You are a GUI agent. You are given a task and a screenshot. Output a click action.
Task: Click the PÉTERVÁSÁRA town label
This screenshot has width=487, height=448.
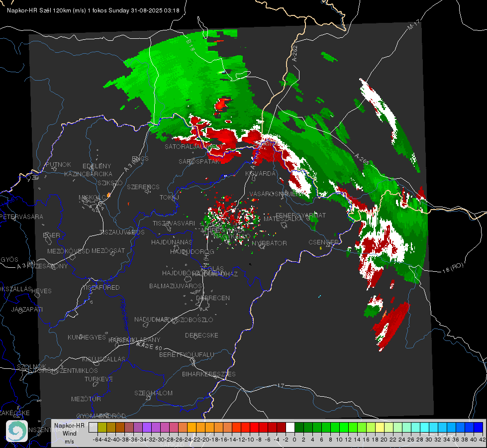[22, 217]
